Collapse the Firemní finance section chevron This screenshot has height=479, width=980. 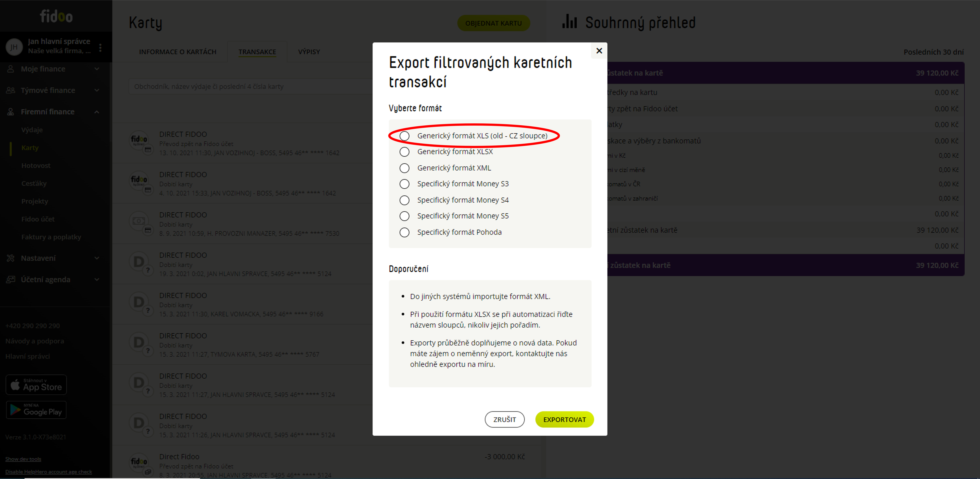(97, 112)
